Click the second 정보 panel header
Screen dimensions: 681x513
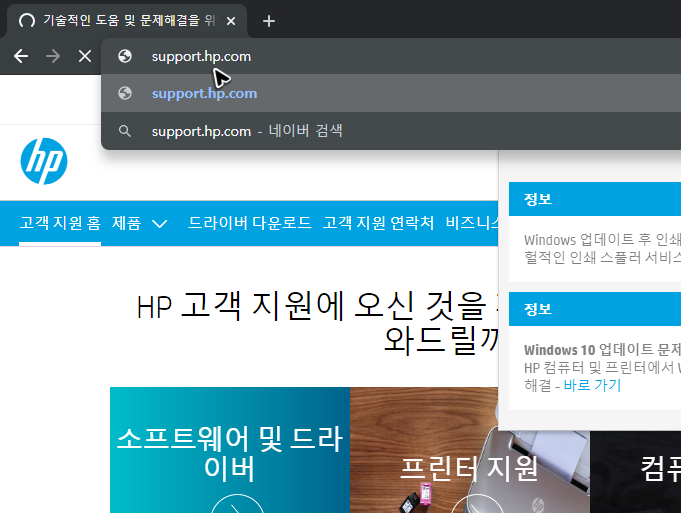click(595, 309)
